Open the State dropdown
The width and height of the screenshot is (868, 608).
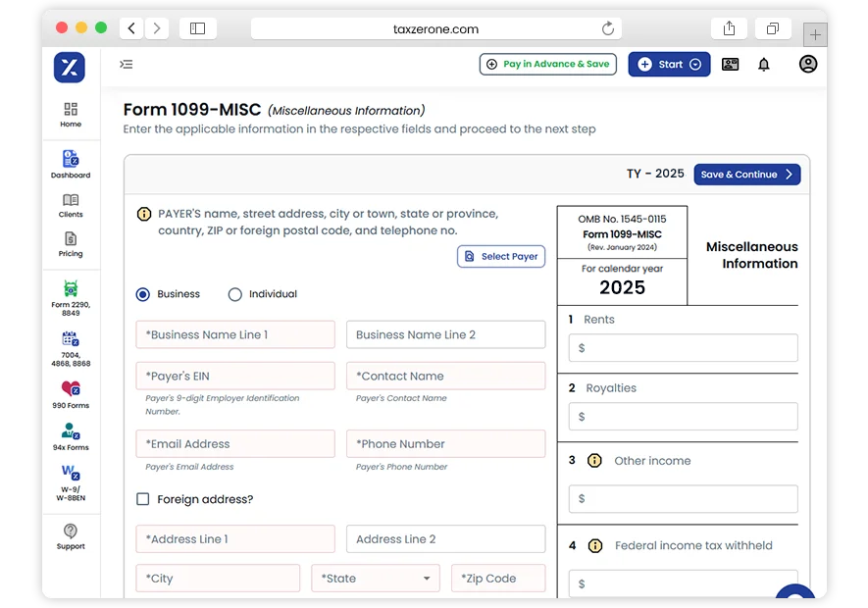pos(375,578)
